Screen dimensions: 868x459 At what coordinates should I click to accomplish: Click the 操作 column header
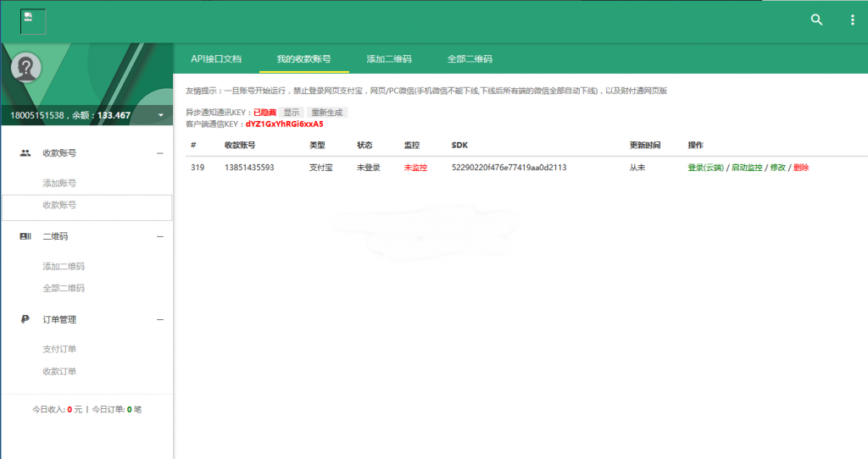point(695,145)
